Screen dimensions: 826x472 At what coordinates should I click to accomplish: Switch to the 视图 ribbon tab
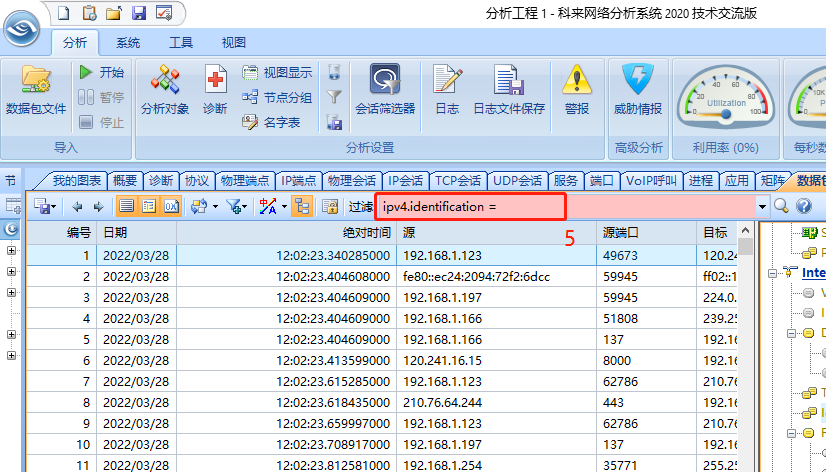click(x=233, y=43)
